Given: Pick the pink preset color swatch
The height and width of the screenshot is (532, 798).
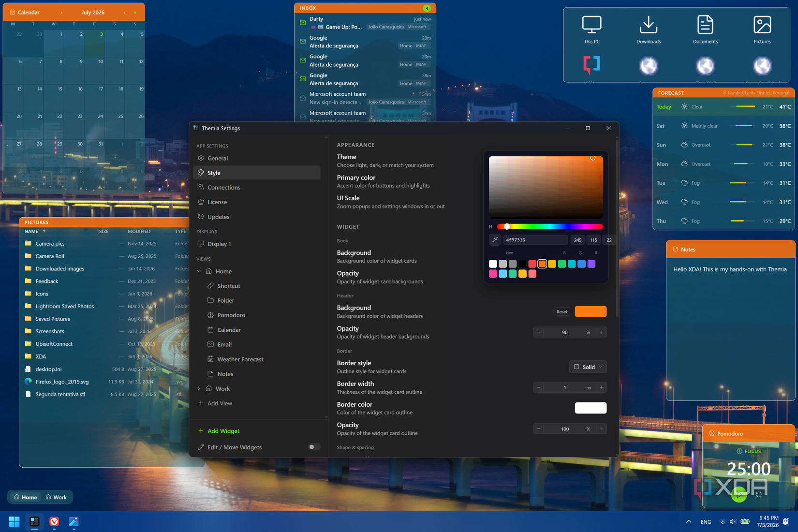Looking at the screenshot, I should tap(493, 274).
